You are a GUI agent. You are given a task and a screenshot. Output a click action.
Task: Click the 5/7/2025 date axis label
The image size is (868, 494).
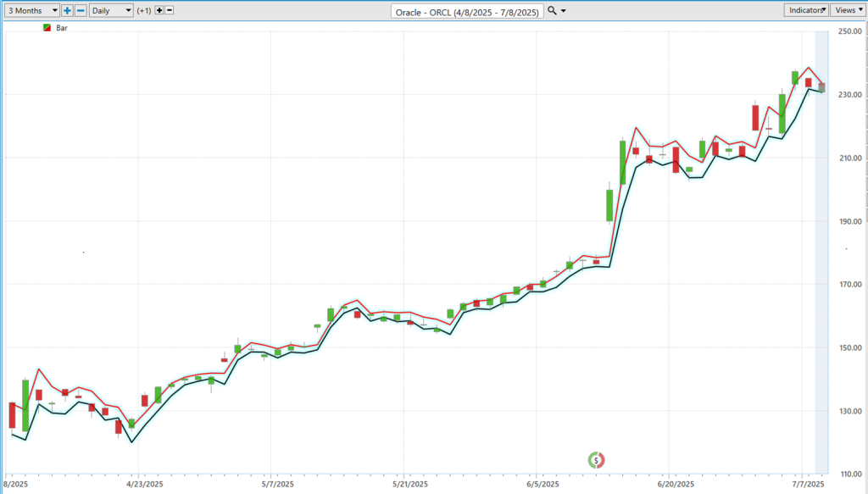coord(277,484)
